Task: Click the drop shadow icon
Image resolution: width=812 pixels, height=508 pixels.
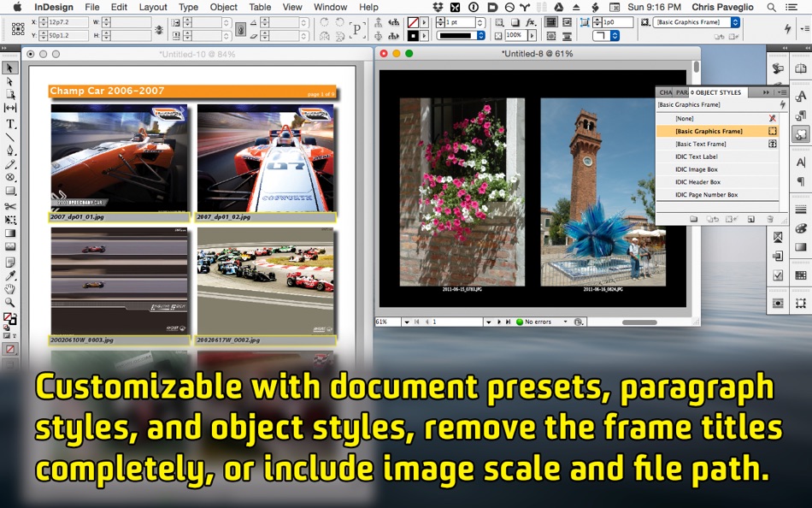Action: tap(515, 22)
